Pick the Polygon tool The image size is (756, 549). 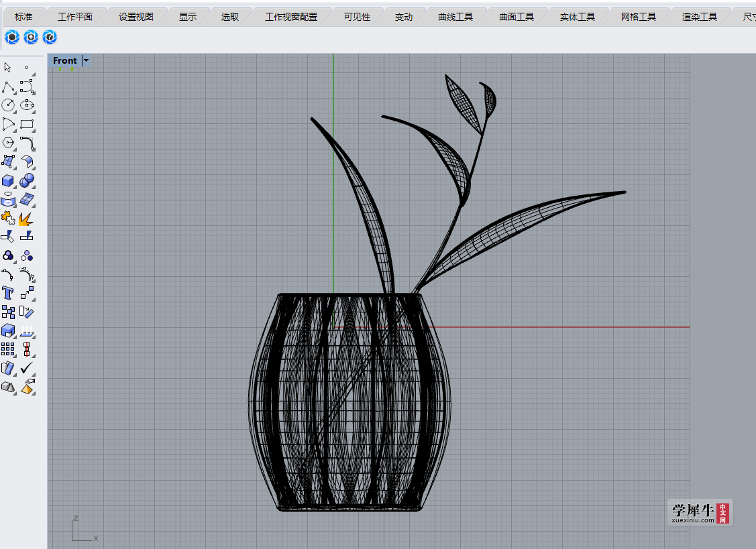point(8,143)
